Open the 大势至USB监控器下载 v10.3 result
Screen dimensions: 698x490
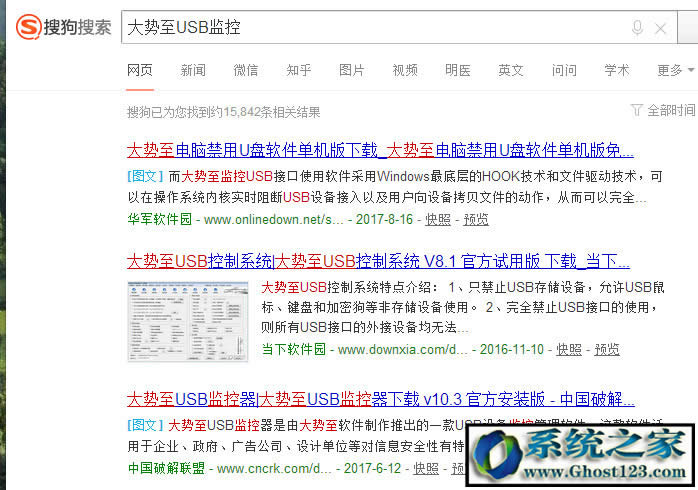point(379,400)
